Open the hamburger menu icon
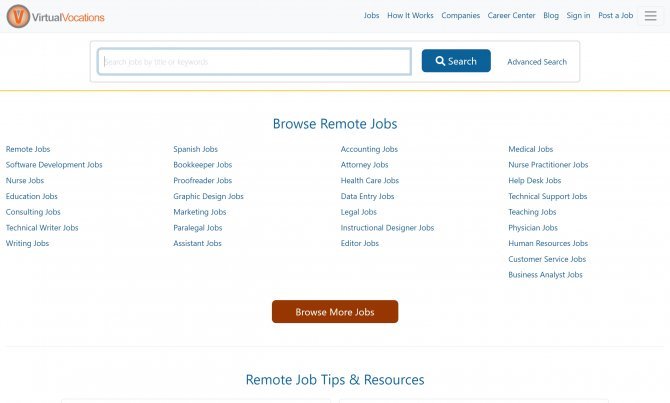Screen dimensions: 670x403 (650, 16)
